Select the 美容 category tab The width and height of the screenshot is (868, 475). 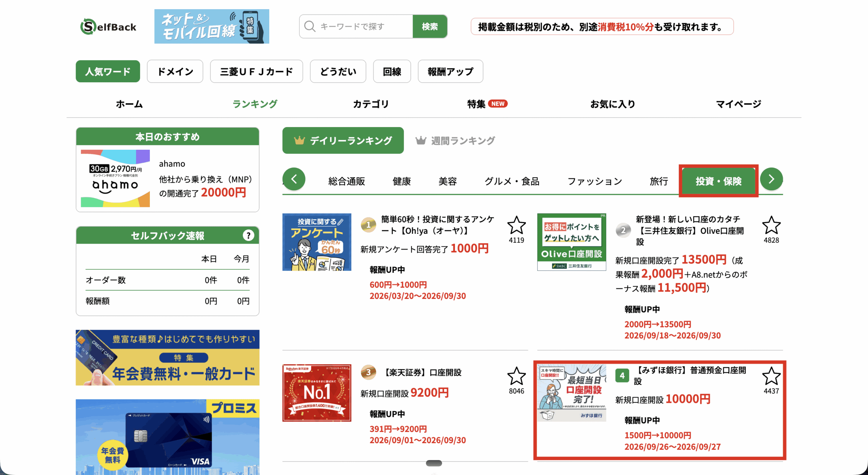(448, 181)
